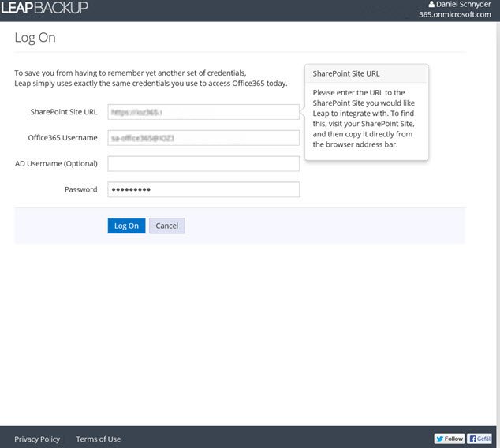Follow on Twitter button
Image resolution: width=500 pixels, height=448 pixels.
(450, 439)
